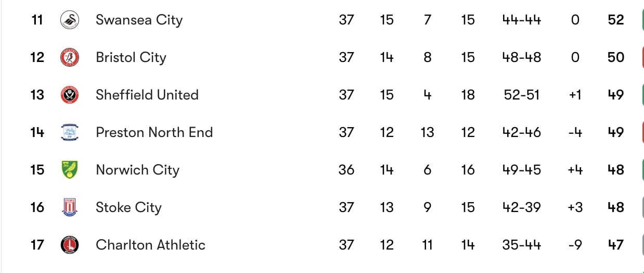Click the Preston North End club crest

pos(69,132)
